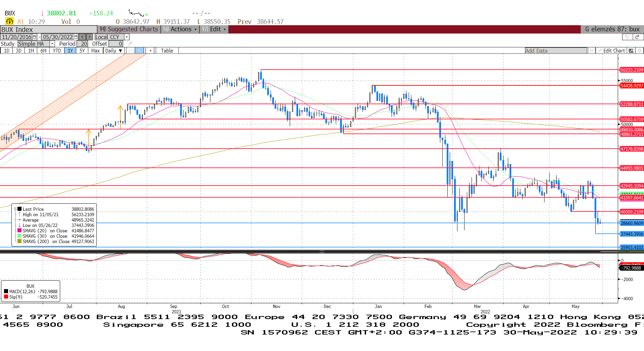Open Suggested Charts
This screenshot has height=351, width=644.
[129, 29]
